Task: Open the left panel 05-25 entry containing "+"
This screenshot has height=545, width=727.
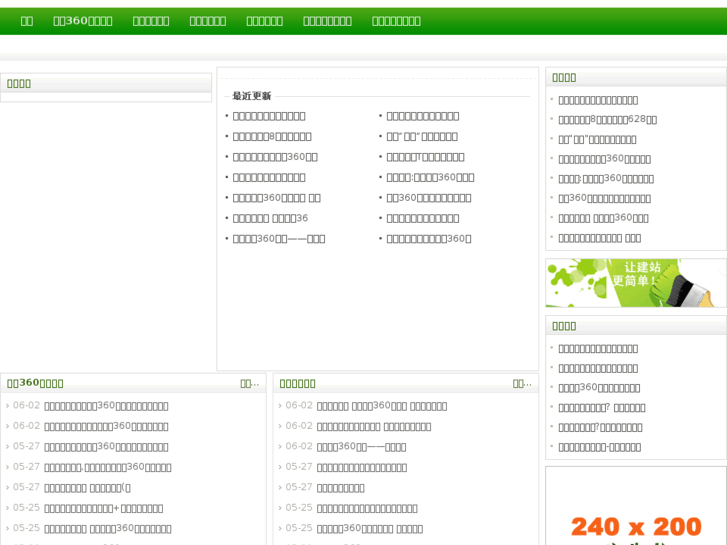Action: click(x=103, y=508)
